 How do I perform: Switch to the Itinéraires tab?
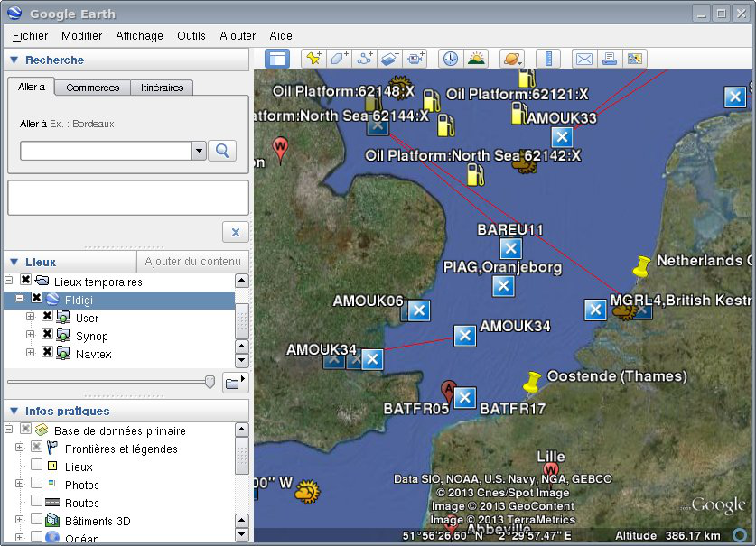tap(162, 88)
